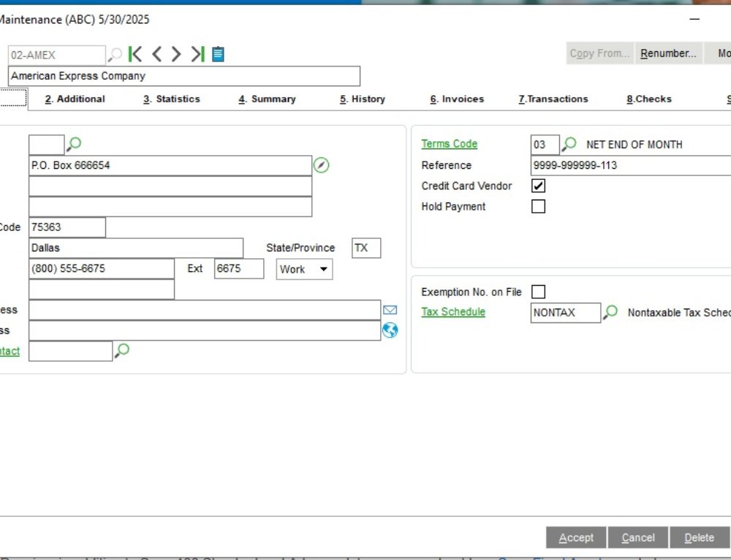
Task: Click the vendor number field 02-AMEX
Action: click(x=56, y=55)
